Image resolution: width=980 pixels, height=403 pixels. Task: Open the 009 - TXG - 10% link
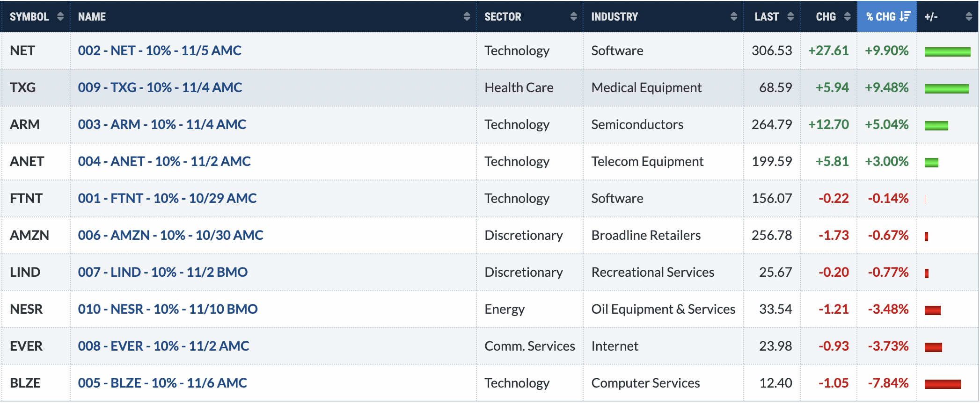(x=160, y=87)
